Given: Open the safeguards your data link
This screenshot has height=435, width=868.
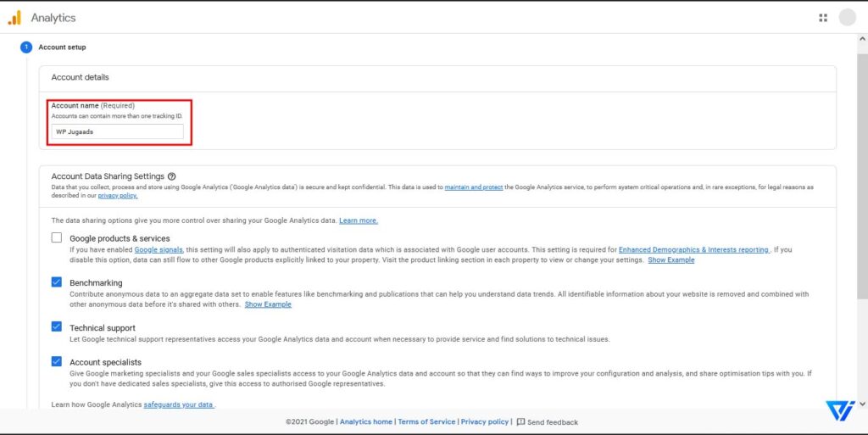Looking at the screenshot, I should 178,404.
